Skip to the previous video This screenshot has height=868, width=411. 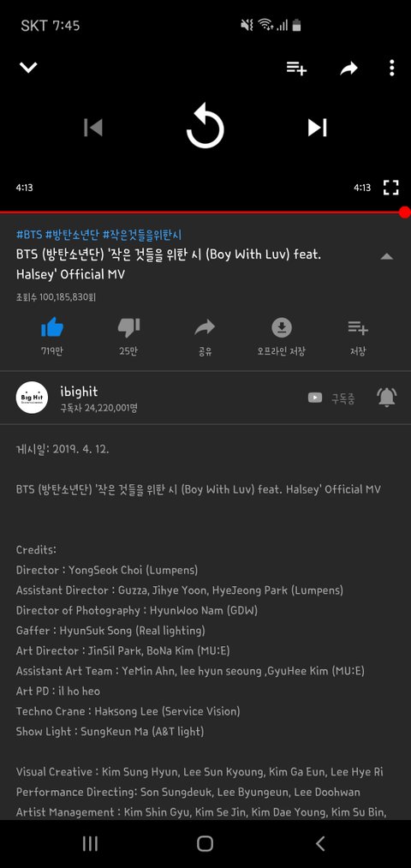(93, 128)
